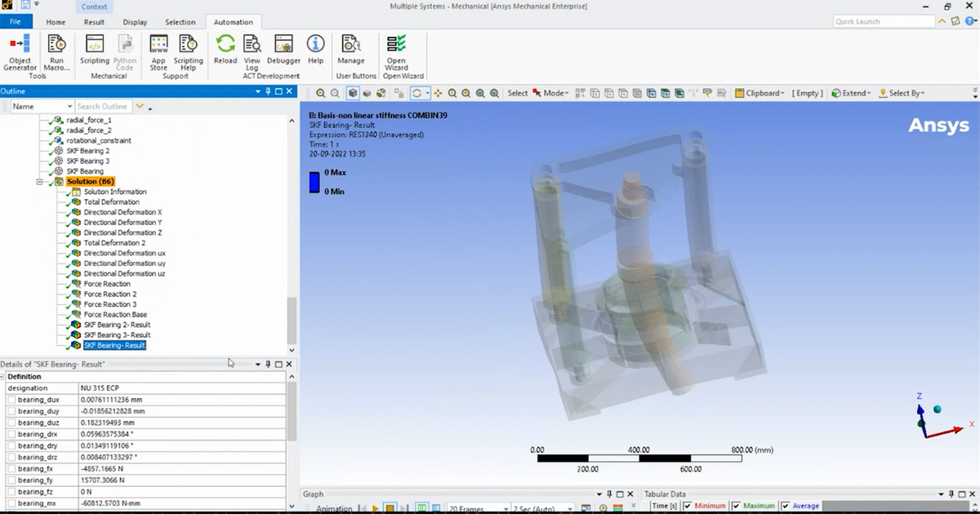Viewport: 980px width, 514px height.
Task: Tick the bearing_dux parameter checkbox
Action: click(11, 400)
